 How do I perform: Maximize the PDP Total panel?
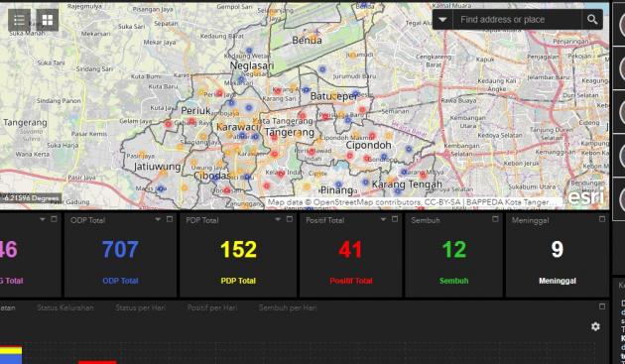click(x=290, y=219)
